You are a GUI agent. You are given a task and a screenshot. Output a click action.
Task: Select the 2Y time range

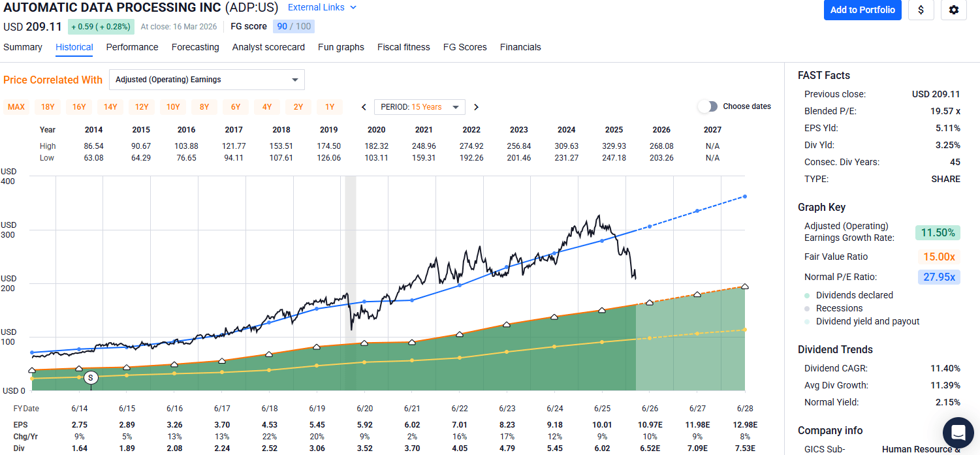(298, 107)
